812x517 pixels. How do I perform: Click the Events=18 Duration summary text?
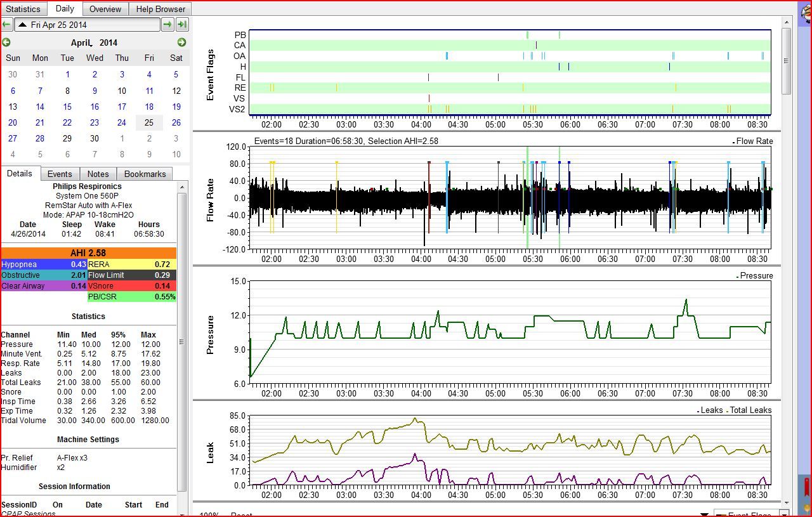coord(346,141)
